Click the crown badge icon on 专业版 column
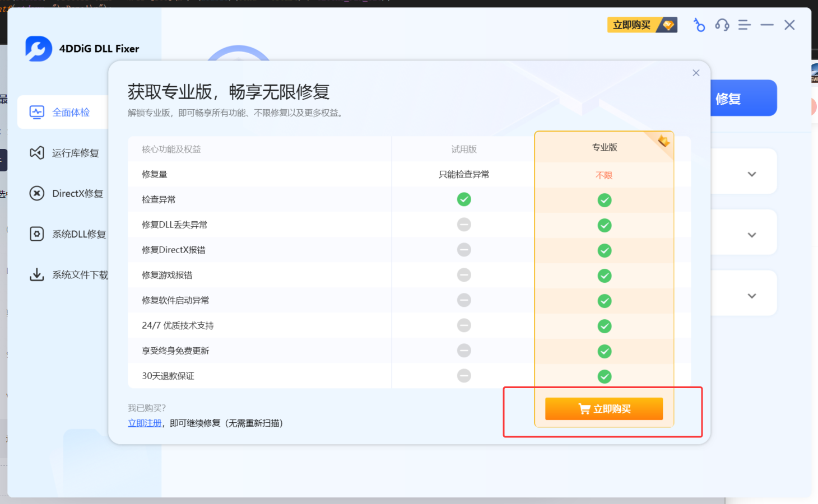This screenshot has width=818, height=504. [x=664, y=141]
